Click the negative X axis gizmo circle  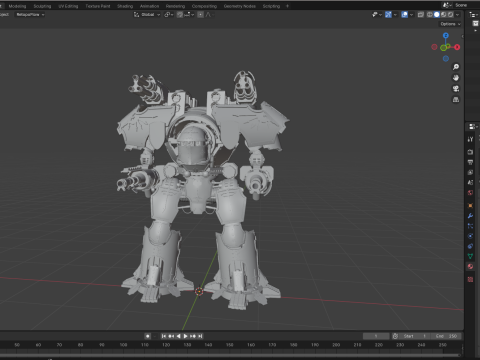(434, 47)
